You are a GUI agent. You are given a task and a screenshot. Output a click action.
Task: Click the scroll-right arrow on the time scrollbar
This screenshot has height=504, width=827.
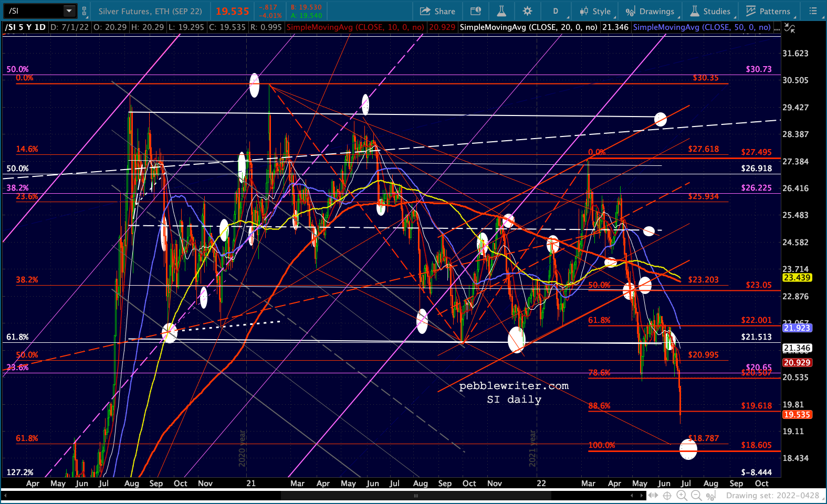(x=641, y=496)
